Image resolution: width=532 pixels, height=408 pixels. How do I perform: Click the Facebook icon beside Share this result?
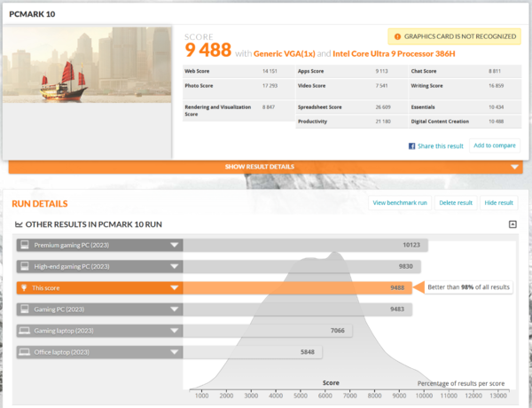tap(411, 146)
